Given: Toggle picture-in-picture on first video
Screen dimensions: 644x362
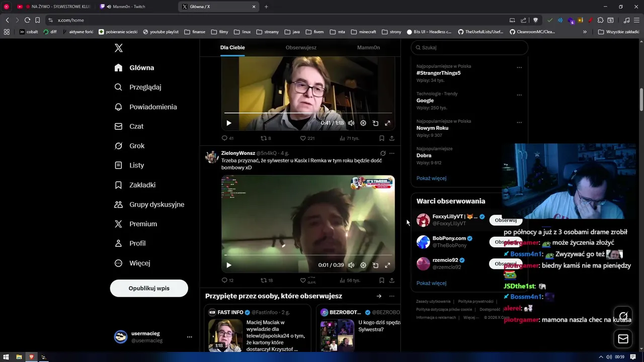Looking at the screenshot, I should 375,123.
